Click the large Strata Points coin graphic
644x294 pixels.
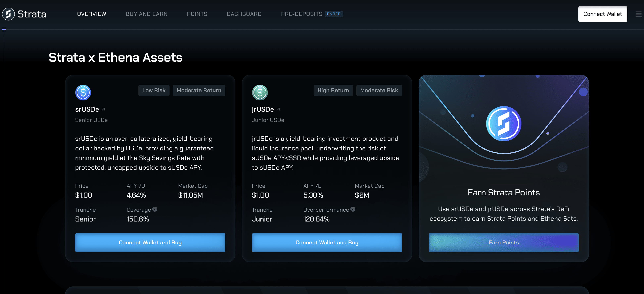pos(504,124)
